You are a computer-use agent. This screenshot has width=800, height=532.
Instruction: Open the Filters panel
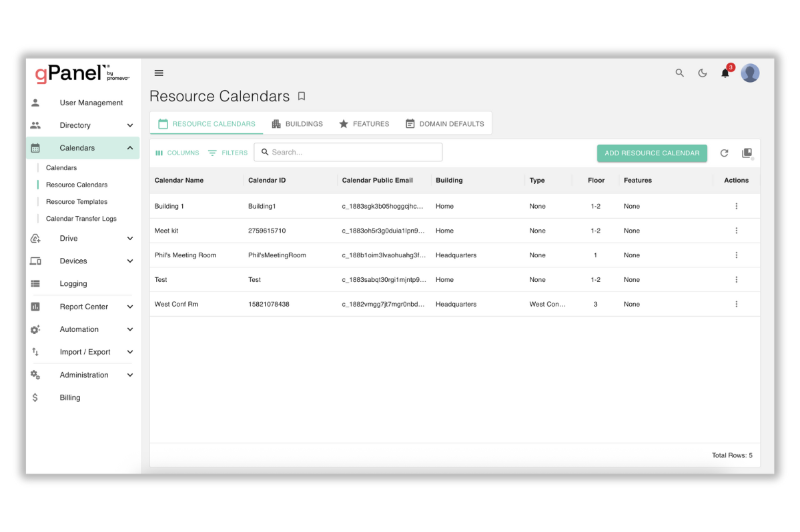tap(228, 153)
